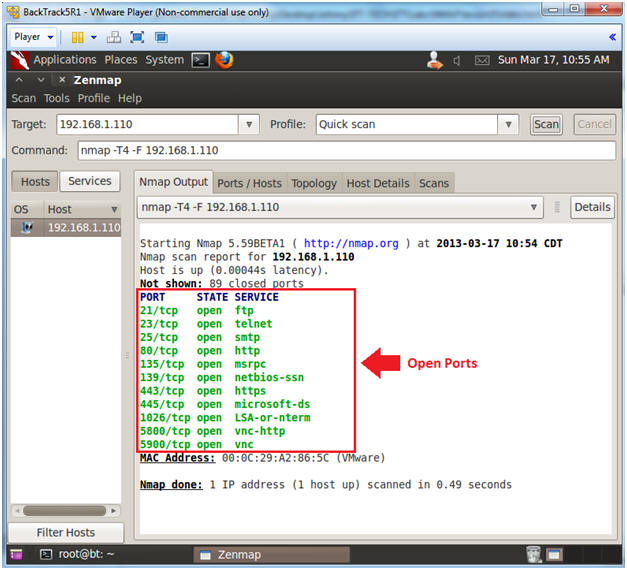The height and width of the screenshot is (570, 627).
Task: Click the Details button
Action: 592,208
